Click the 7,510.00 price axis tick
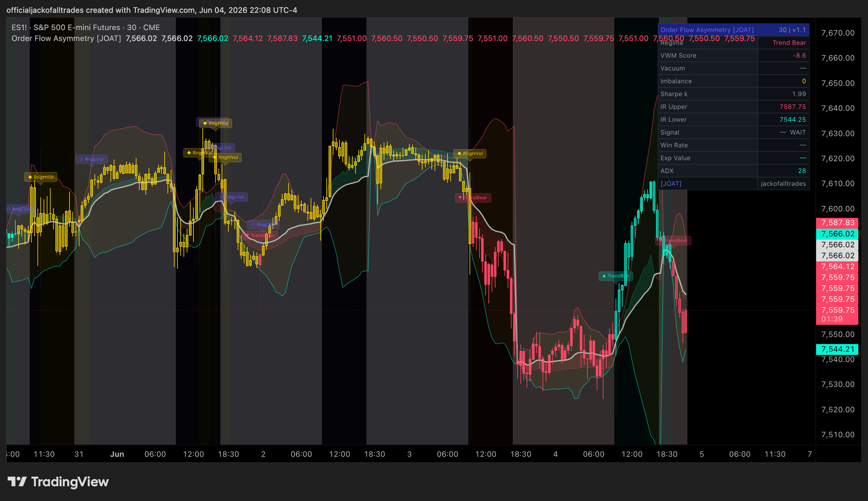The height and width of the screenshot is (501, 868). click(838, 435)
